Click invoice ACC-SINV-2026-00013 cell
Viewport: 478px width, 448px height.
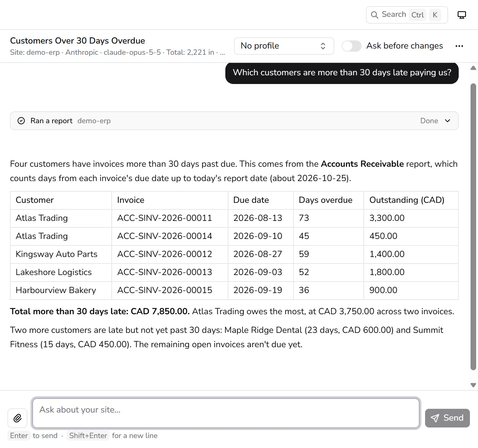[170, 272]
